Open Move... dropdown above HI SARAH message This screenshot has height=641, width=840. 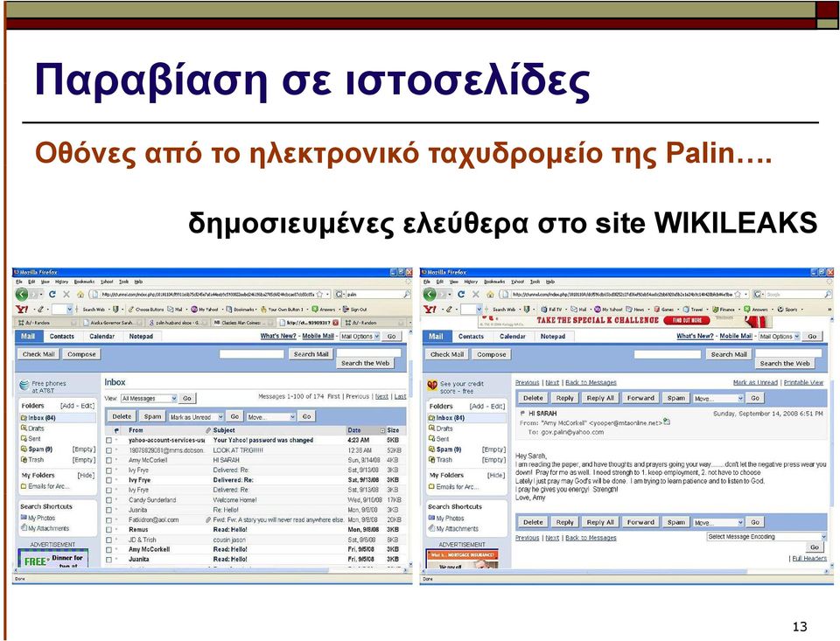point(718,399)
